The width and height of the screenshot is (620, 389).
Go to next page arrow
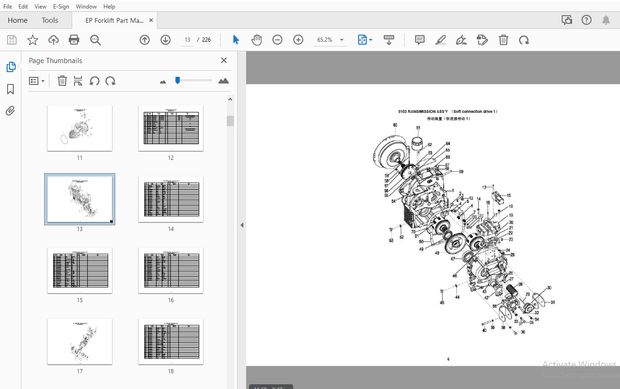(x=165, y=40)
